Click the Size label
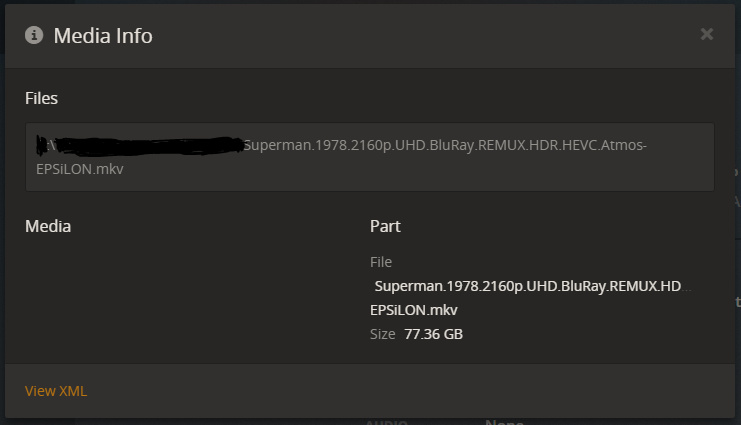Image resolution: width=741 pixels, height=425 pixels. click(382, 334)
